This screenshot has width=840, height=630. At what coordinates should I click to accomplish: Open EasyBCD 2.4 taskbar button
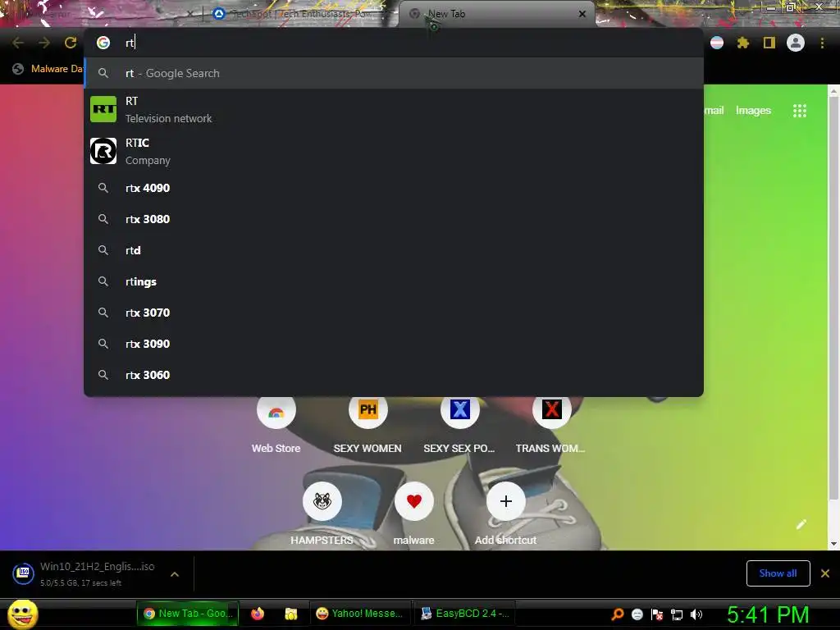(464, 614)
